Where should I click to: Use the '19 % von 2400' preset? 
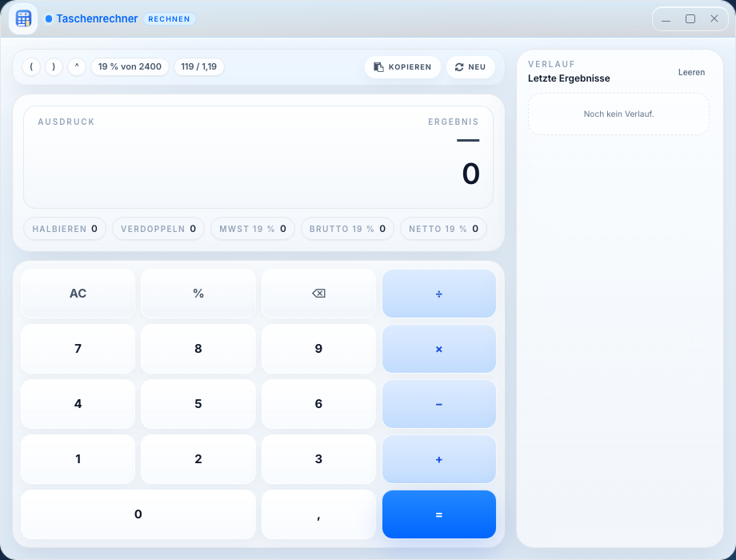pos(130,67)
